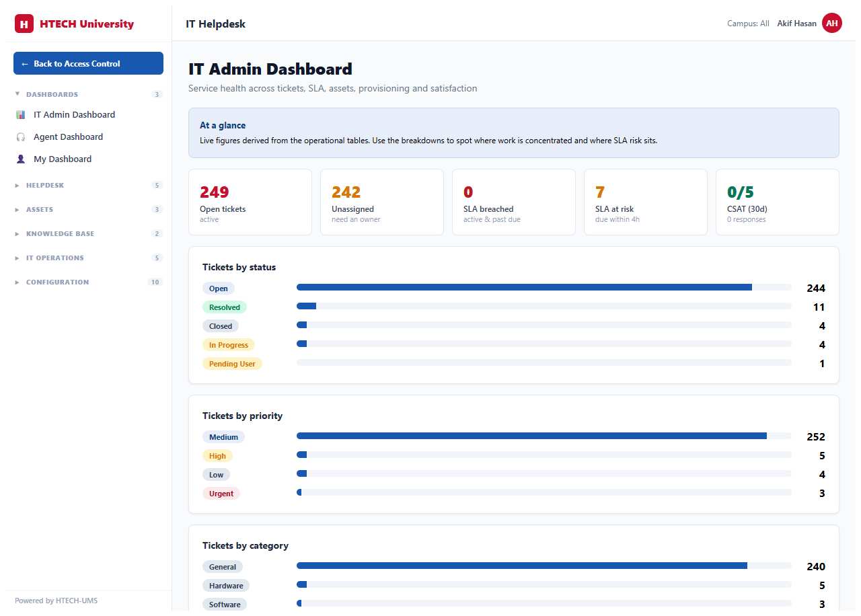Open the AH user avatar

point(832,24)
